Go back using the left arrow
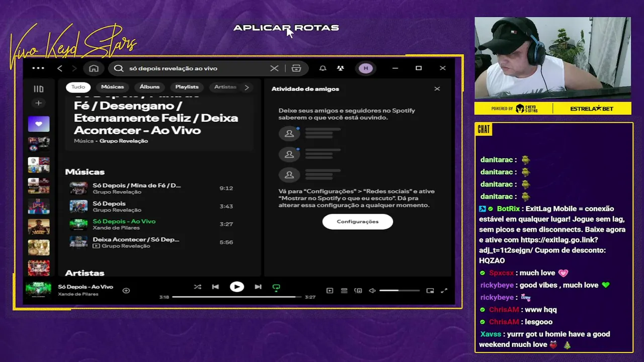Image resolution: width=644 pixels, height=362 pixels. coord(60,68)
